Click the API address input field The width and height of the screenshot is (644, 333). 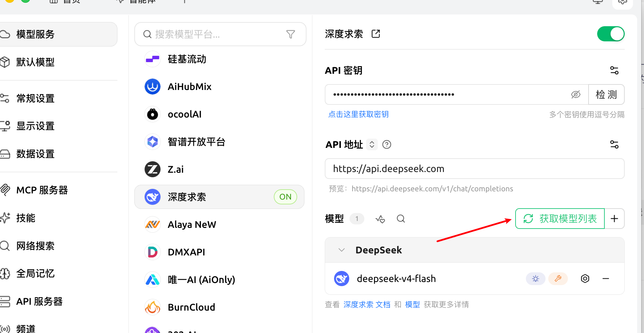475,169
